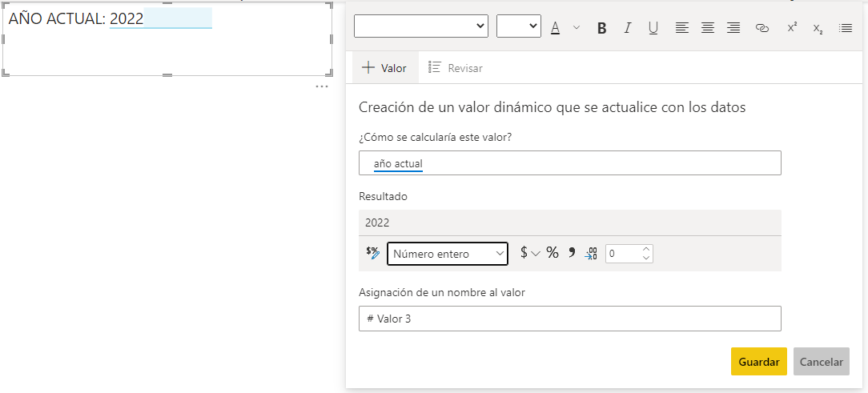
Task: Open the Número entero format dropdown
Action: point(448,254)
